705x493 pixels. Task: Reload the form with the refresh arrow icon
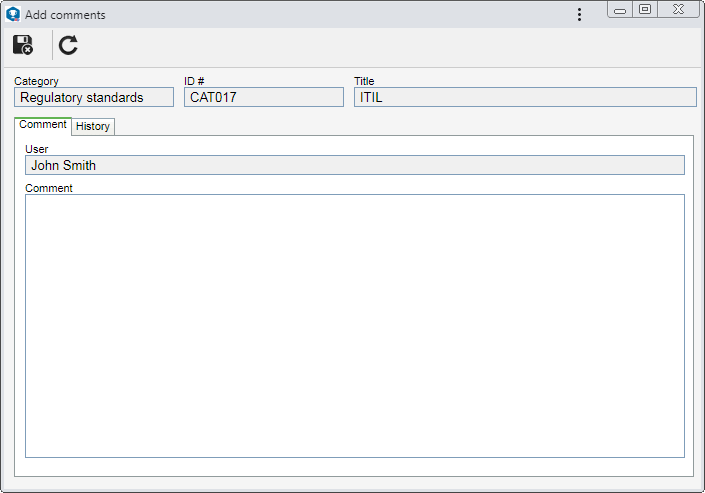pyautogui.click(x=68, y=45)
